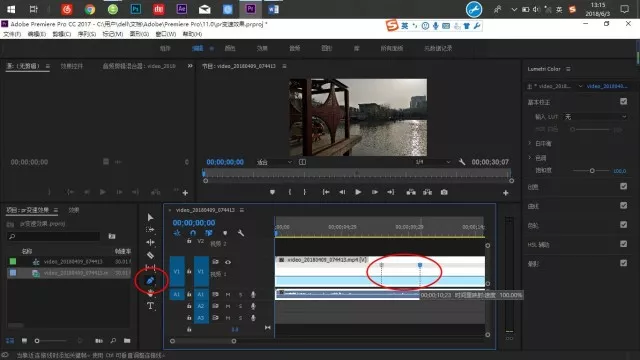Open Program Monitor zoom level dropdown
Viewport: 640px width, 360px height.
274,162
